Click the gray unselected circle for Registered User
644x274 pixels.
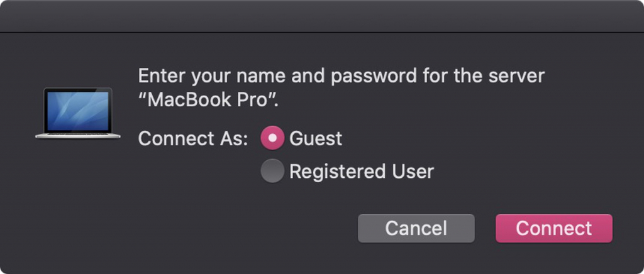272,171
